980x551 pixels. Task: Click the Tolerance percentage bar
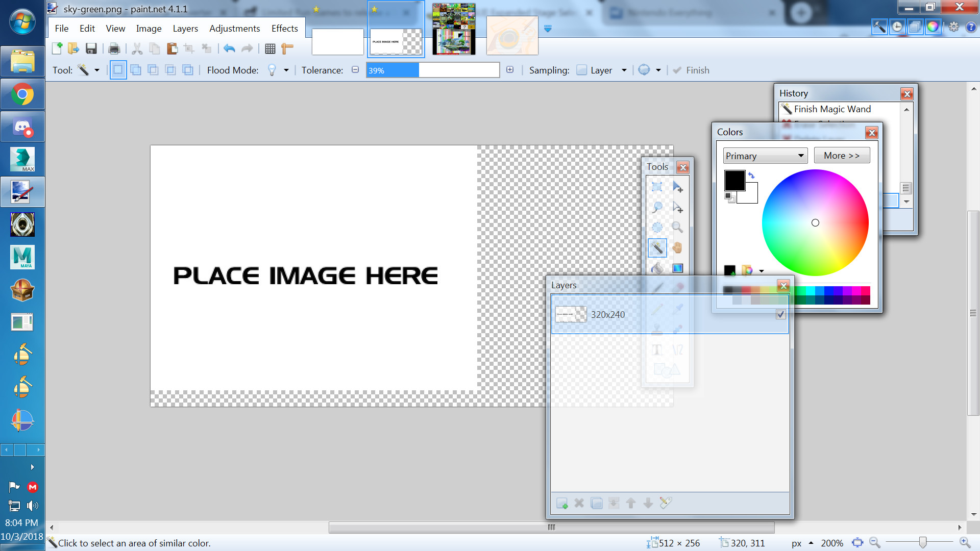pos(432,70)
